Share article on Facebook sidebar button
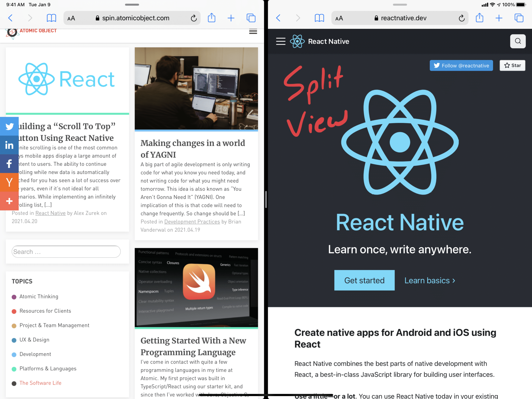This screenshot has width=532, height=399. point(9,164)
